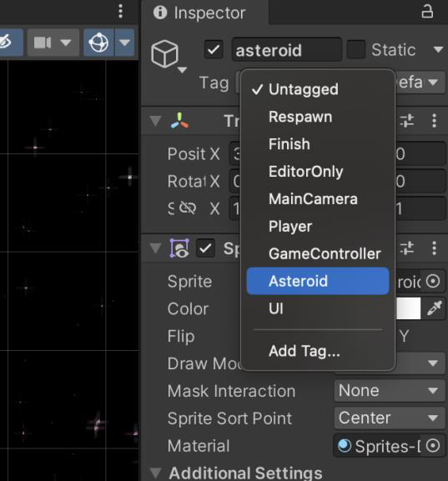Click the white Color swatch
Image resolution: width=448 pixels, height=481 pixels.
(x=409, y=308)
